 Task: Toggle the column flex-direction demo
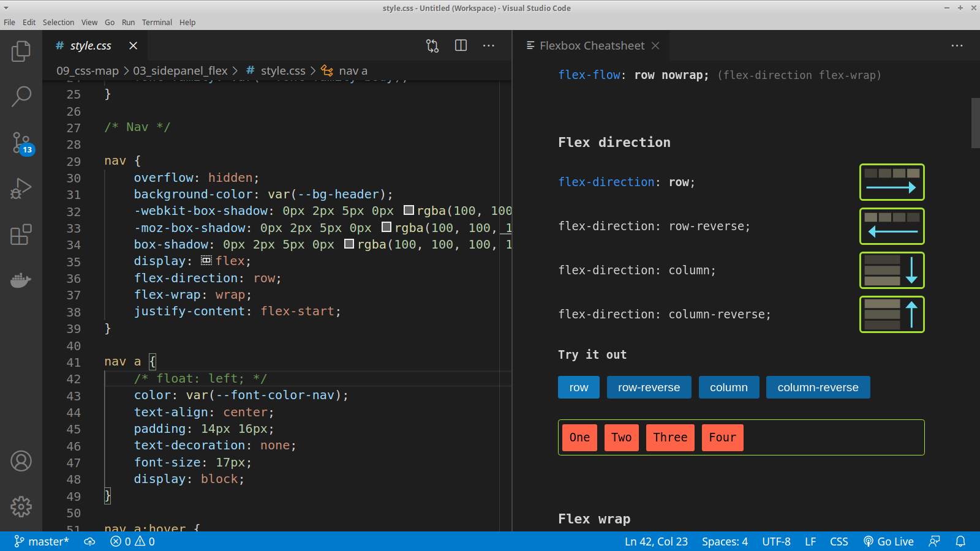click(729, 387)
